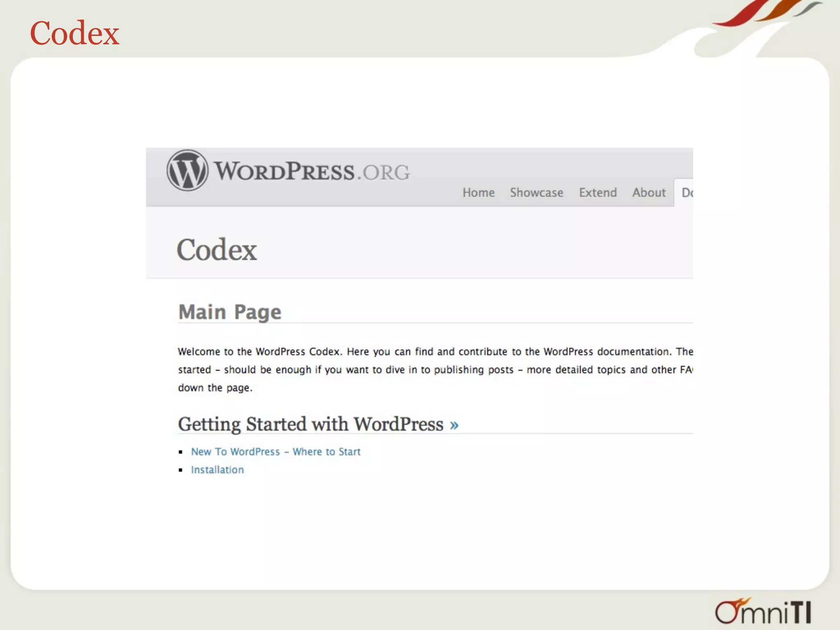The height and width of the screenshot is (630, 840).
Task: Click the 'Welcome to the WordPress Codex' paragraph
Action: click(x=435, y=370)
